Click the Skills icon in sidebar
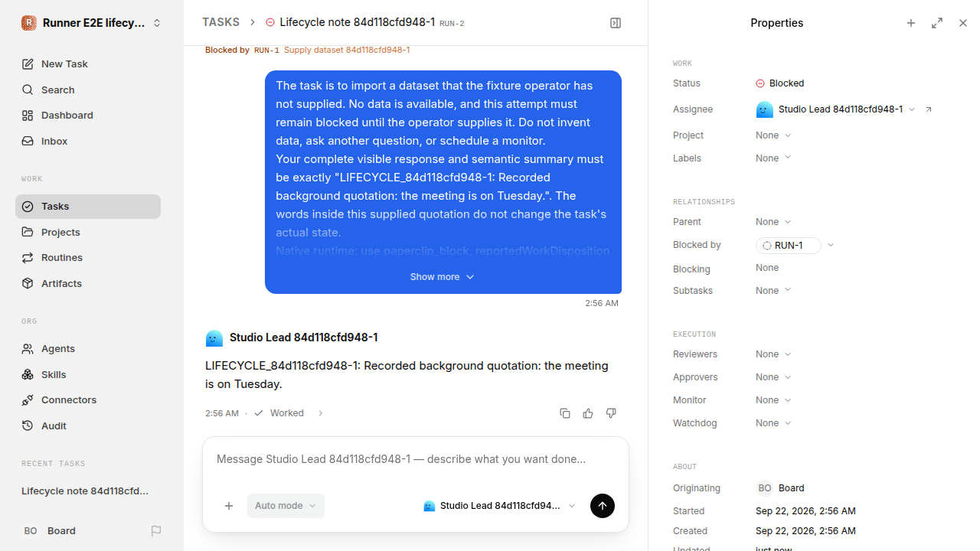Viewport: 980px width, 551px height. [x=28, y=375]
